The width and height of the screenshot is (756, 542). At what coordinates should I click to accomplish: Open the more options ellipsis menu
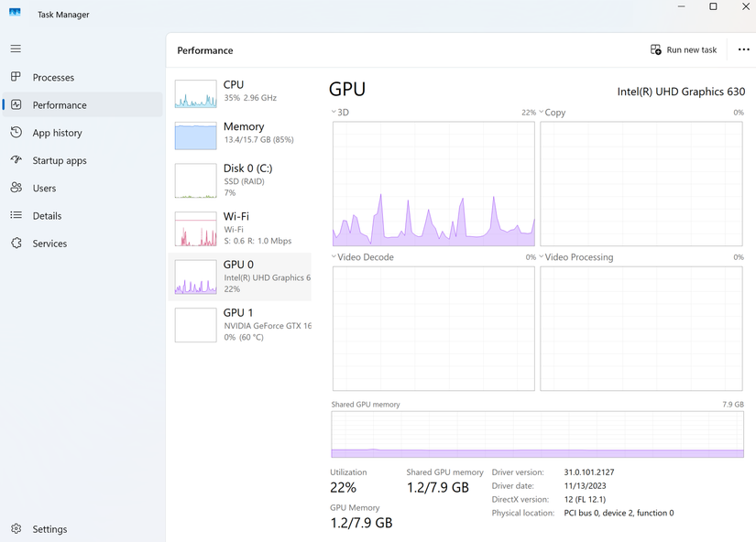click(743, 49)
